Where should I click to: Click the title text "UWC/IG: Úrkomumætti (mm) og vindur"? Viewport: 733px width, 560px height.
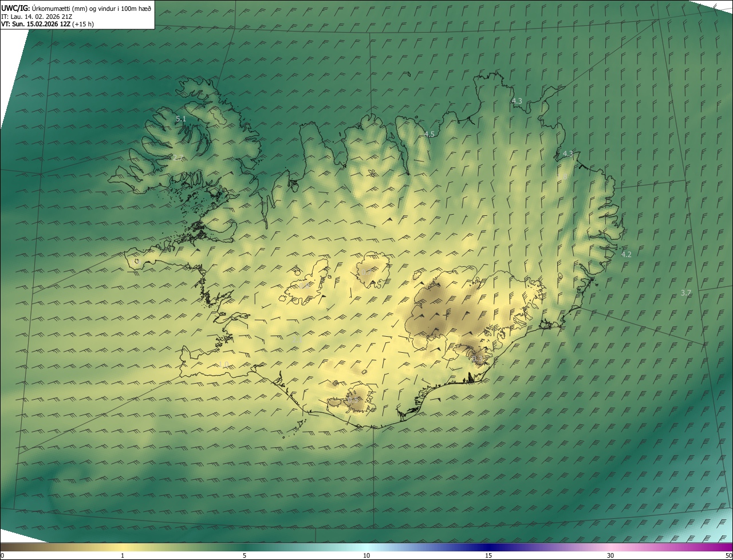pyautogui.click(x=58, y=8)
